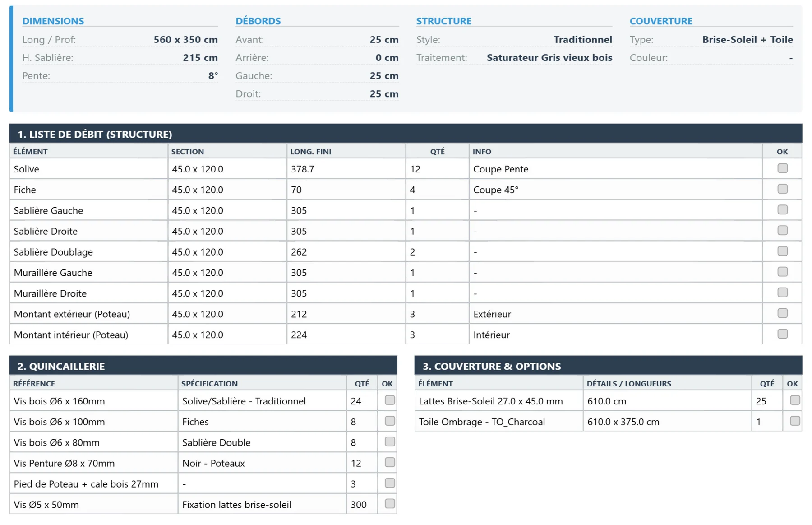Check Montant extérieur (Poteau) box
The height and width of the screenshot is (525, 812).
(x=782, y=314)
